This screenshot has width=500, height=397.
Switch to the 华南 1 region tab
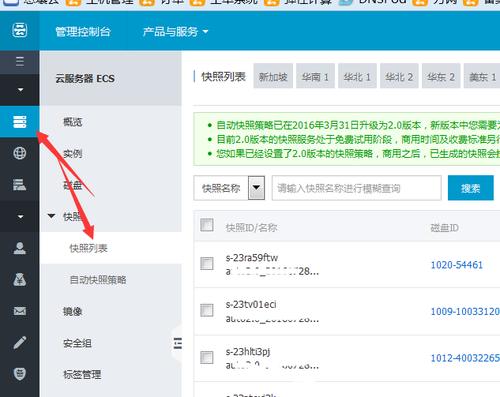315,76
